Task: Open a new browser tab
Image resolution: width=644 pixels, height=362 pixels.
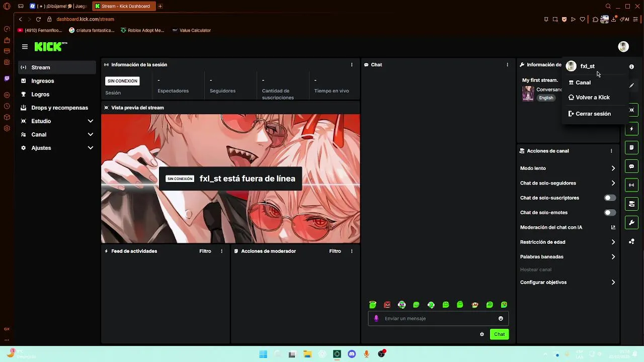Action: (160, 7)
